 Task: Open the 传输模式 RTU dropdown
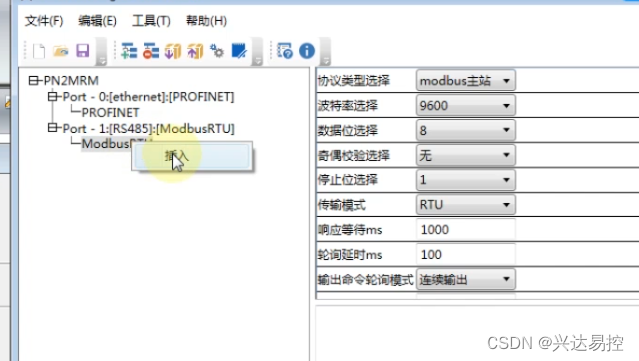pyautogui.click(x=465, y=205)
